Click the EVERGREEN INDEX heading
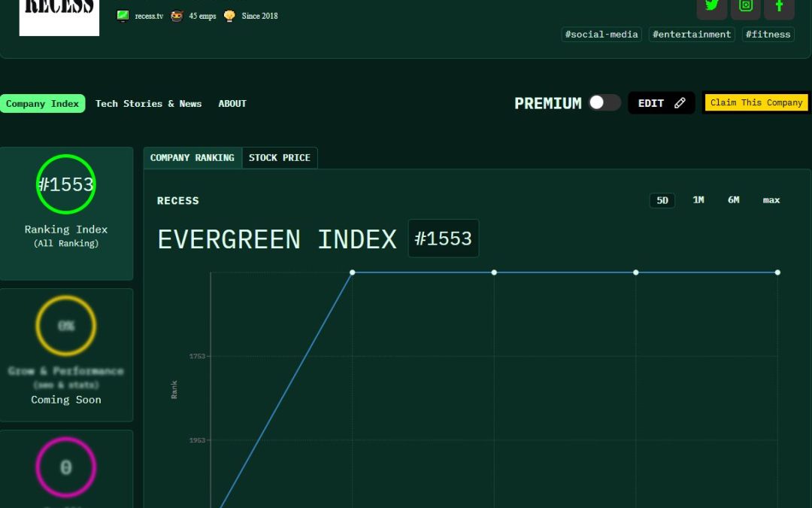Viewport: 812px width, 508px height. coord(277,239)
